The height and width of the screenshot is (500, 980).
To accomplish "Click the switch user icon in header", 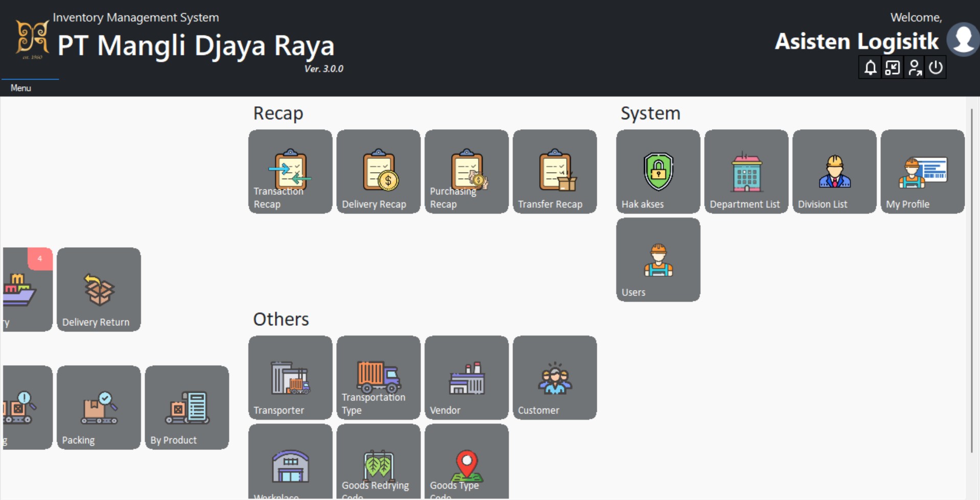I will pos(914,67).
